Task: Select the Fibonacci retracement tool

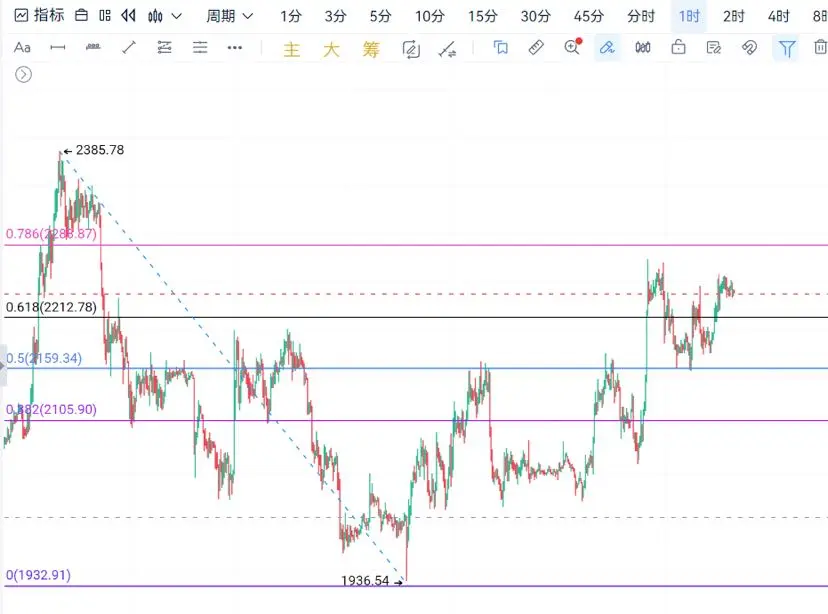Action: coord(164,48)
